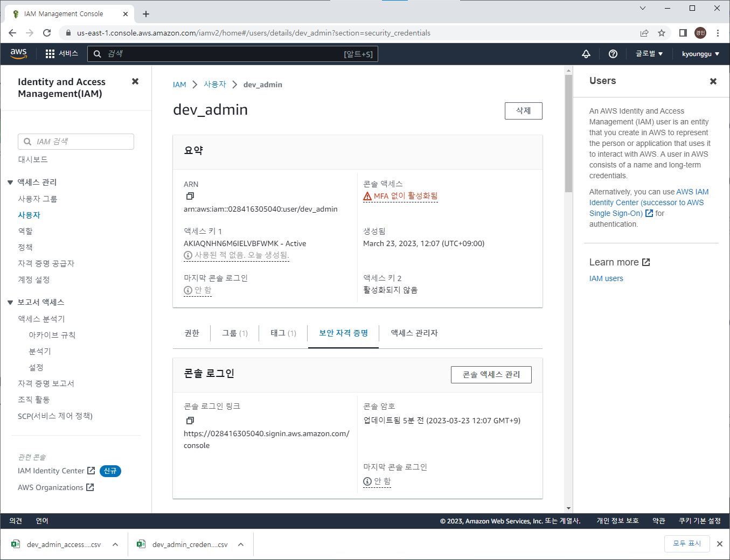The height and width of the screenshot is (560, 730).
Task: Click the MFA 없이 활성화됨 link
Action: tap(406, 196)
